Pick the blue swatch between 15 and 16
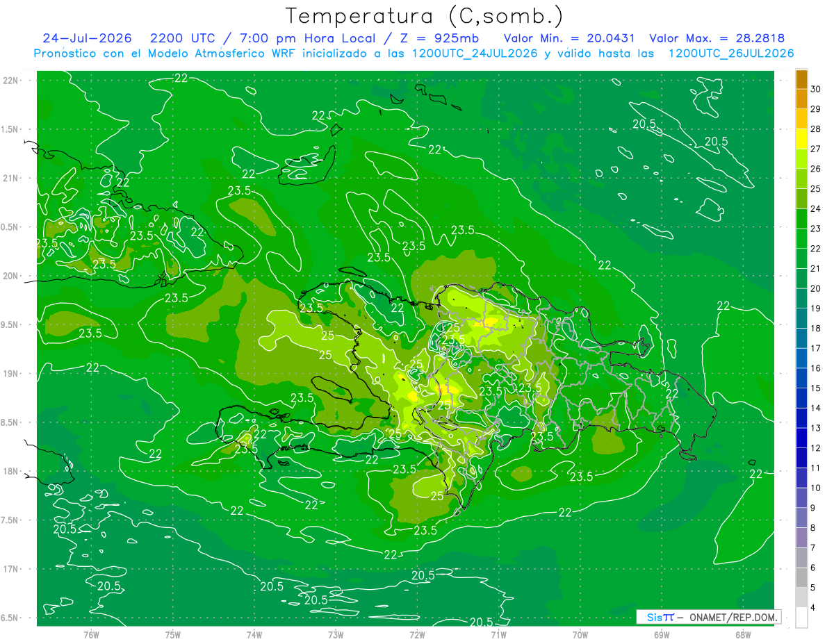 [x=801, y=378]
